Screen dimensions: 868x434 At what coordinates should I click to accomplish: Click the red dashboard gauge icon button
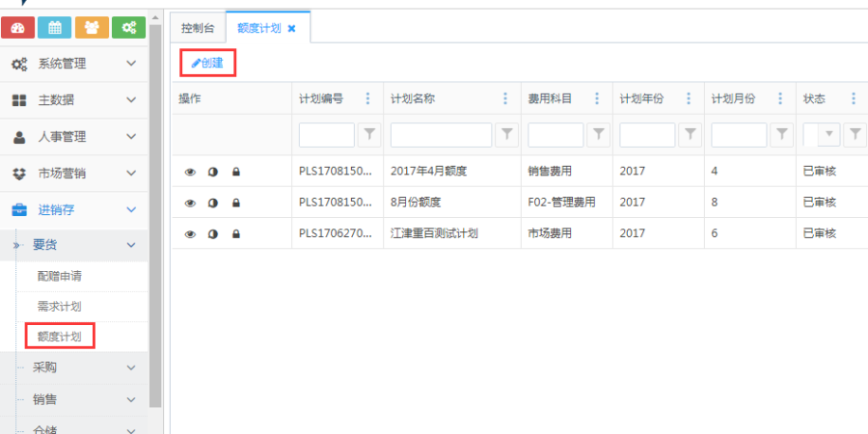18,28
